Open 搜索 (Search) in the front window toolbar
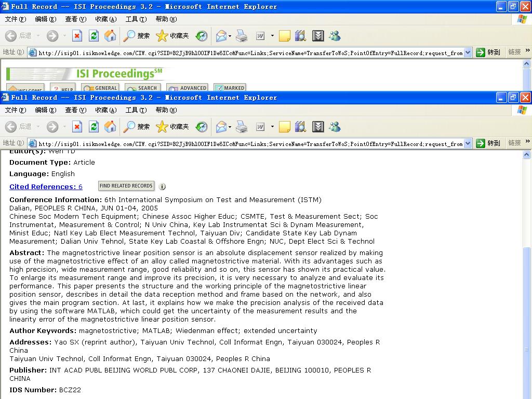Viewport: 532px width, 399px height. click(x=137, y=127)
